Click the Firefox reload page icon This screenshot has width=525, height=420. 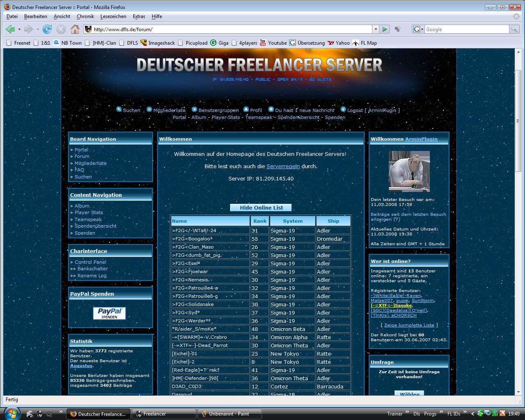click(x=47, y=29)
